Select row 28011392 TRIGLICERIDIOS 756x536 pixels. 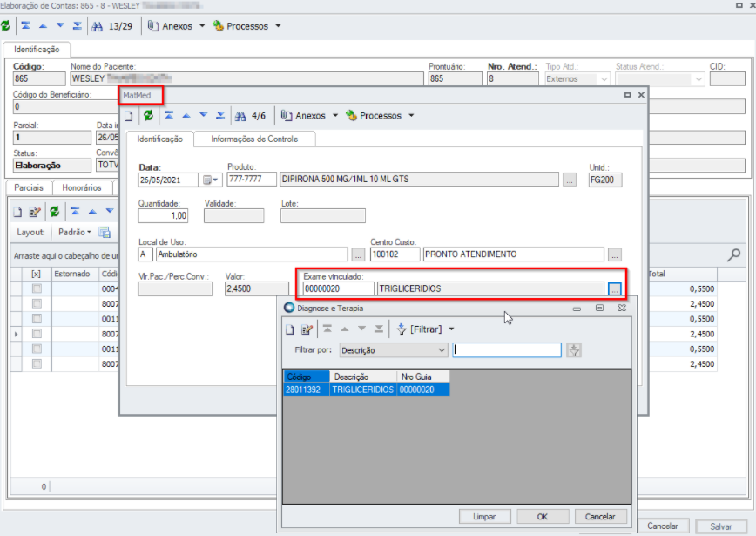pyautogui.click(x=367, y=390)
